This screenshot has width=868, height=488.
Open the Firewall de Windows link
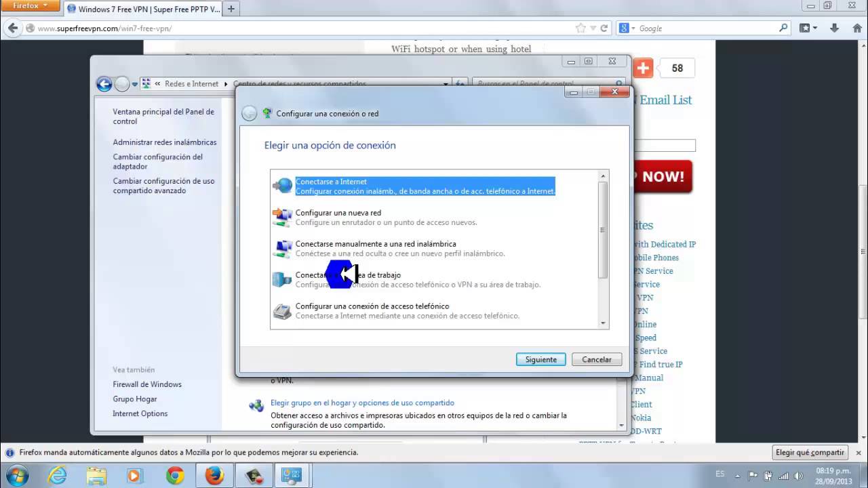tap(147, 384)
